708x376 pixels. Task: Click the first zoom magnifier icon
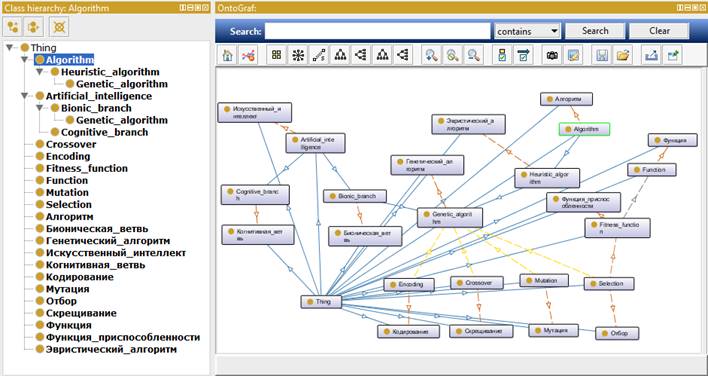coord(431,55)
